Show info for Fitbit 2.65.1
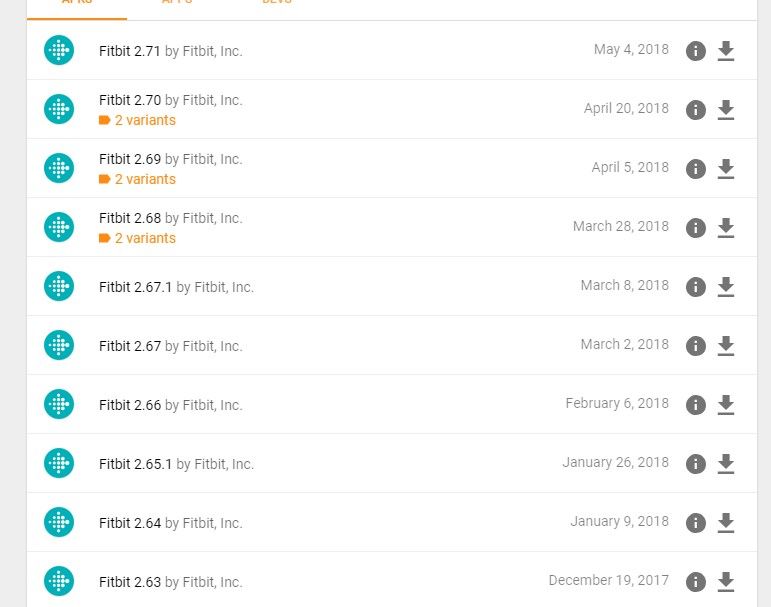771x607 pixels. tap(696, 464)
